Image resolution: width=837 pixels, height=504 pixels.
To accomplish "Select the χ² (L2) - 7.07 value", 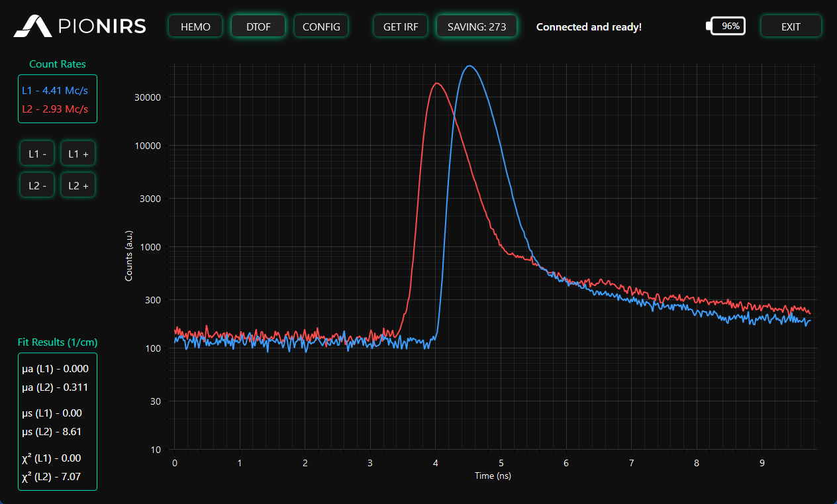I will pos(51,477).
